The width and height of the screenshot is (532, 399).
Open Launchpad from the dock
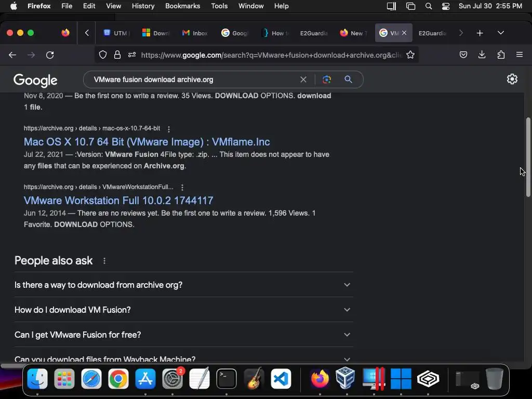[x=64, y=379]
